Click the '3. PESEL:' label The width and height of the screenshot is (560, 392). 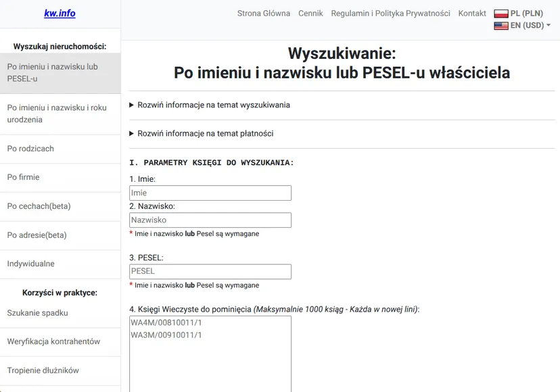pos(147,258)
